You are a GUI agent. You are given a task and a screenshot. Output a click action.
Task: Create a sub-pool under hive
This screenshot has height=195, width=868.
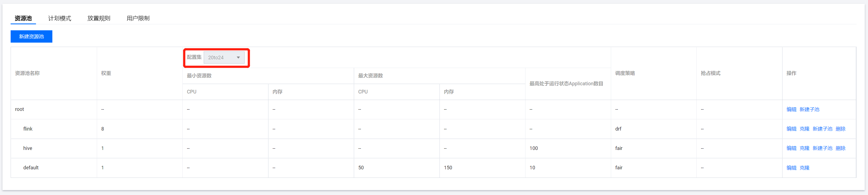[822, 148]
